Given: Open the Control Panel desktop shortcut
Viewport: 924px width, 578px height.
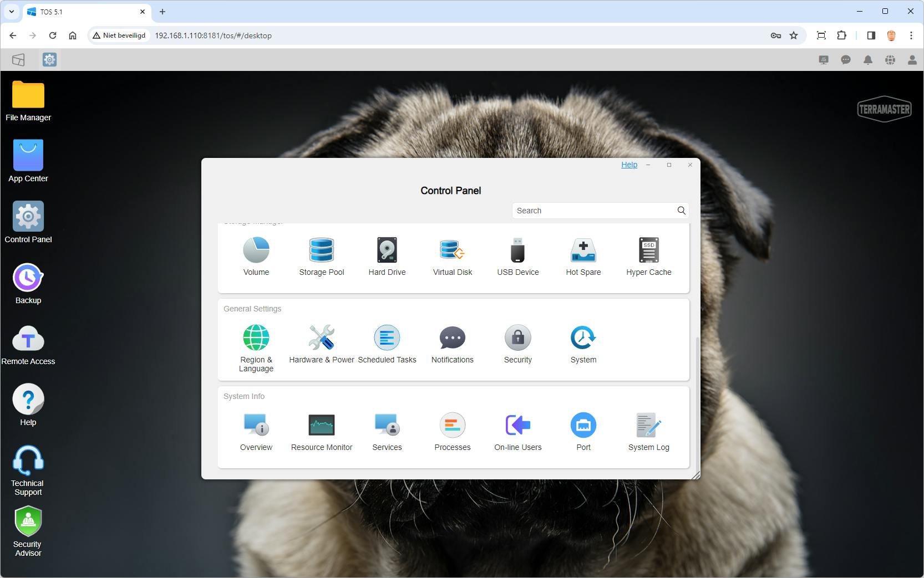Looking at the screenshot, I should pyautogui.click(x=28, y=222).
